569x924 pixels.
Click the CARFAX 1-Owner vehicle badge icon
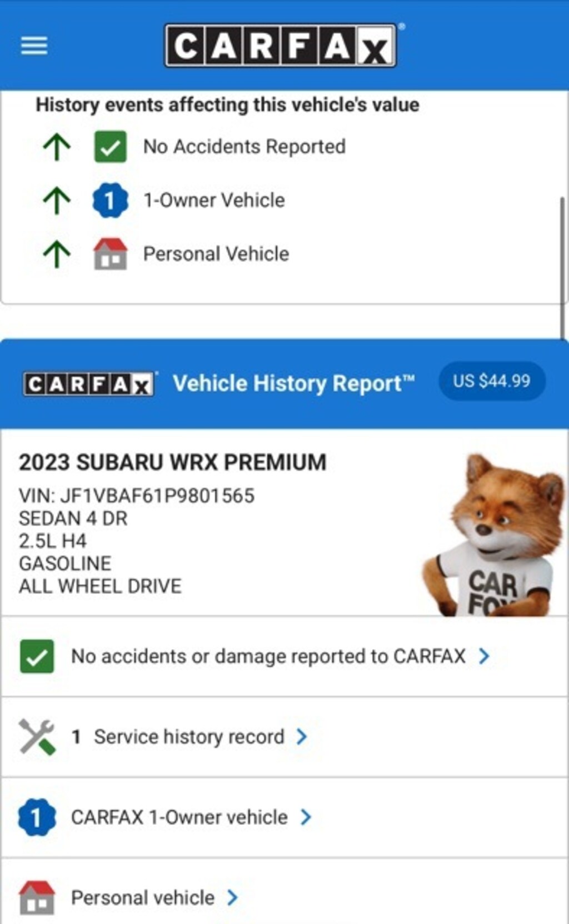(x=37, y=817)
